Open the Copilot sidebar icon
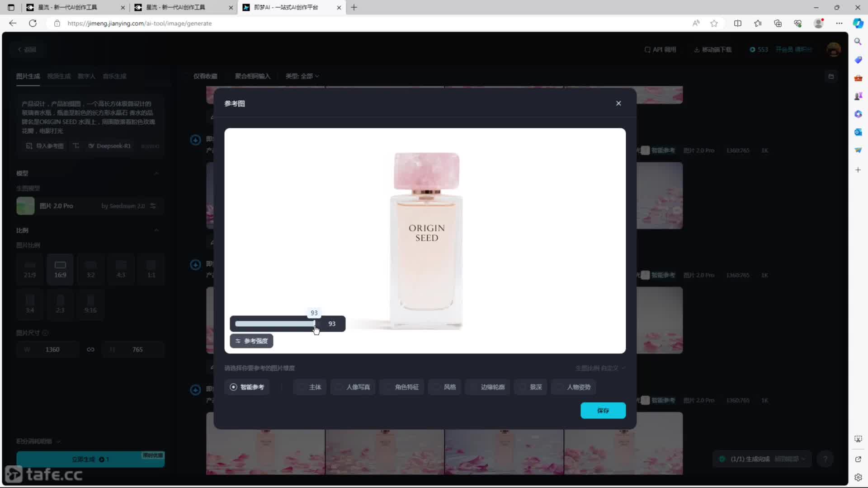This screenshot has height=488, width=868. pos(858,23)
